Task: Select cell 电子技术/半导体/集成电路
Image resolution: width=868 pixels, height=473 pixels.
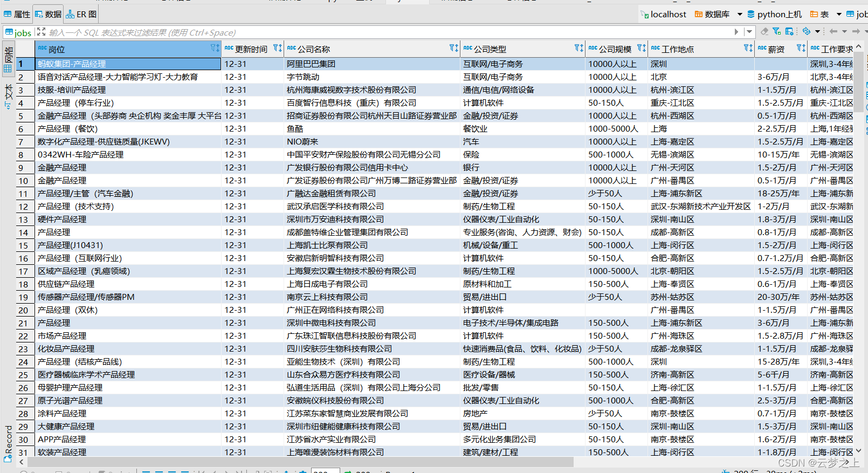Action: click(523, 323)
